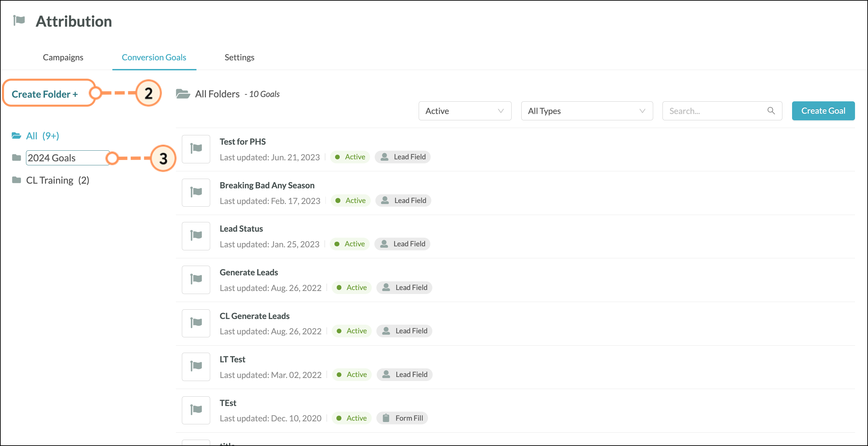This screenshot has height=446, width=868.
Task: Click the Attribution flag icon in header
Action: point(19,20)
